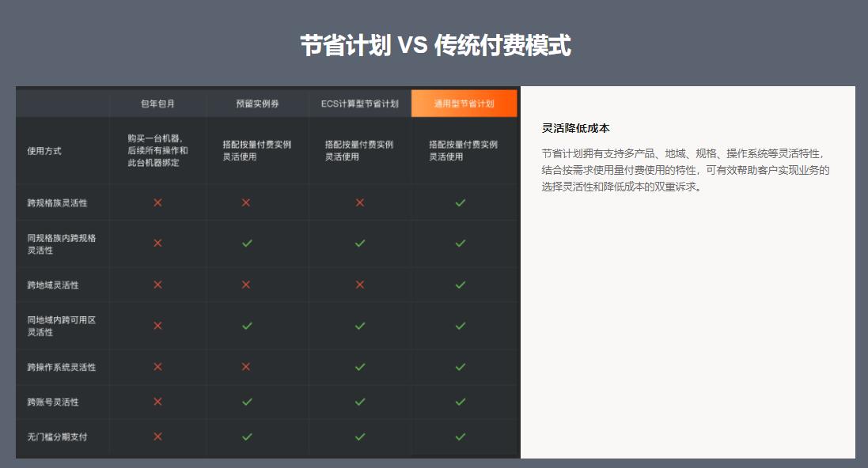Click the cross icon under ECS计算型节省计划 for 跨地域灵活性
This screenshot has height=468, width=868.
click(358, 285)
